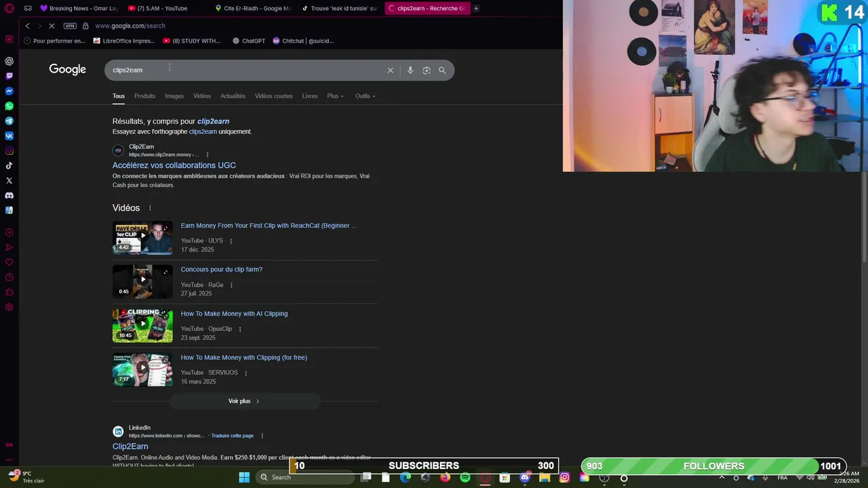This screenshot has width=868, height=488.
Task: Select the Vidéos search filter
Action: pos(202,96)
